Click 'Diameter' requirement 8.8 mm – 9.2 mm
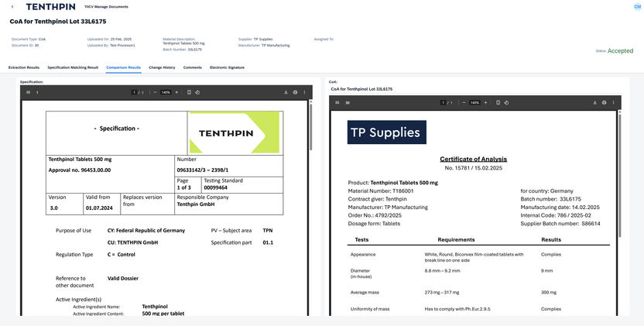Screen dimensions: 644x326 point(442,271)
